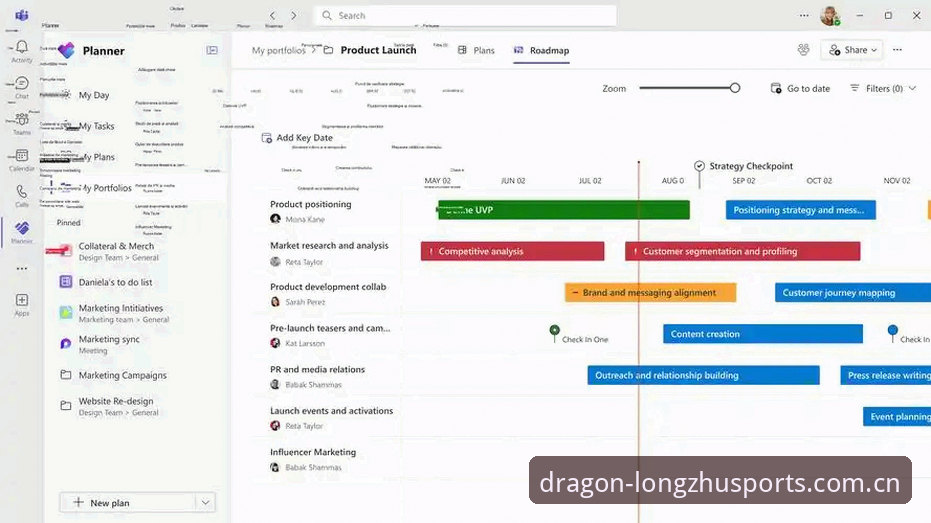Open Daniela's to do list plan icon
931x523 pixels.
[x=66, y=282]
